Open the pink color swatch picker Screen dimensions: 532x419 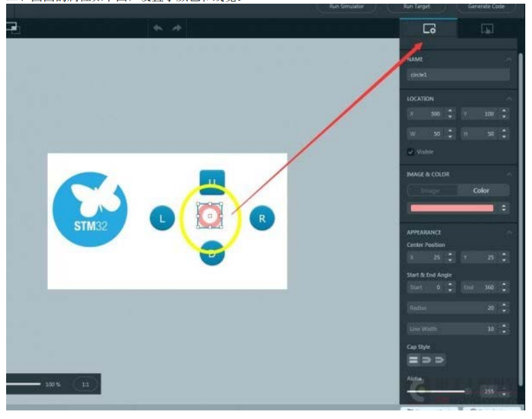click(x=452, y=208)
